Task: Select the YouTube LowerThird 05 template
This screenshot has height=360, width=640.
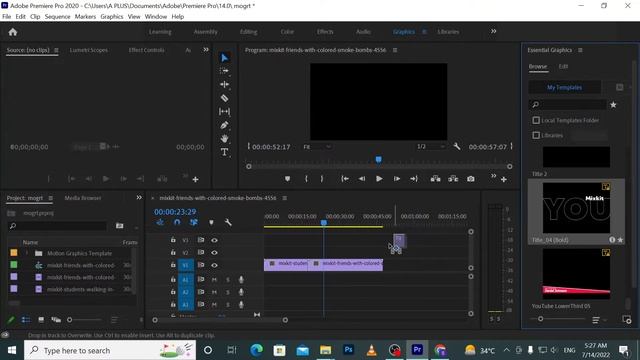Action: 576,274
